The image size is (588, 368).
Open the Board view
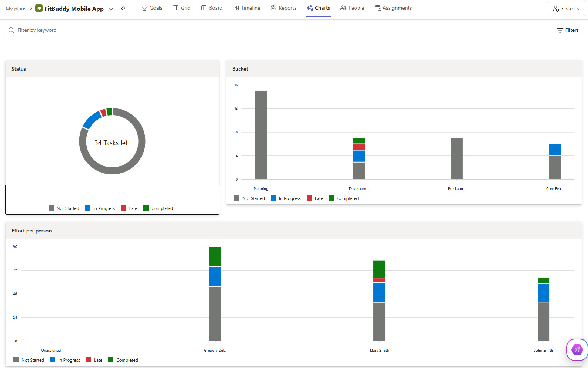click(212, 8)
